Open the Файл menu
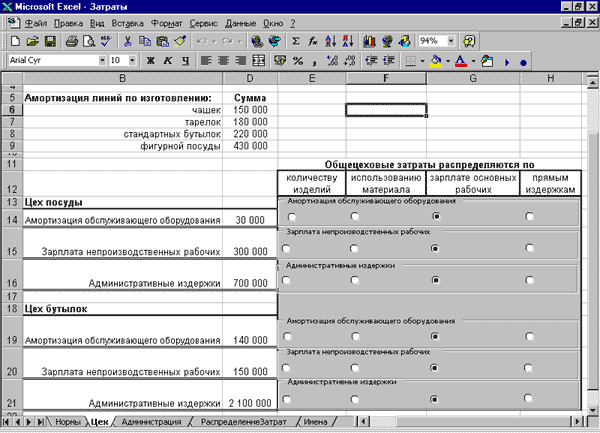The image size is (600, 433). tap(36, 23)
